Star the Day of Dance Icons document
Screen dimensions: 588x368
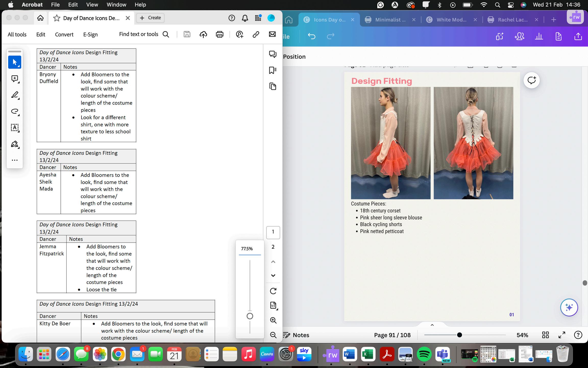click(x=57, y=18)
